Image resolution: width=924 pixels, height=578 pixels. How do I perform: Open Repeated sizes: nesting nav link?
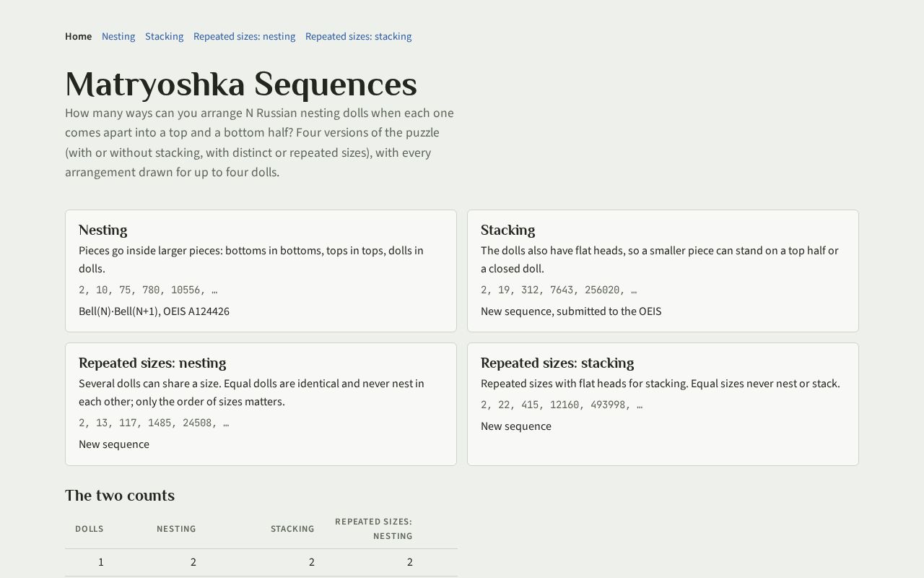tap(244, 36)
